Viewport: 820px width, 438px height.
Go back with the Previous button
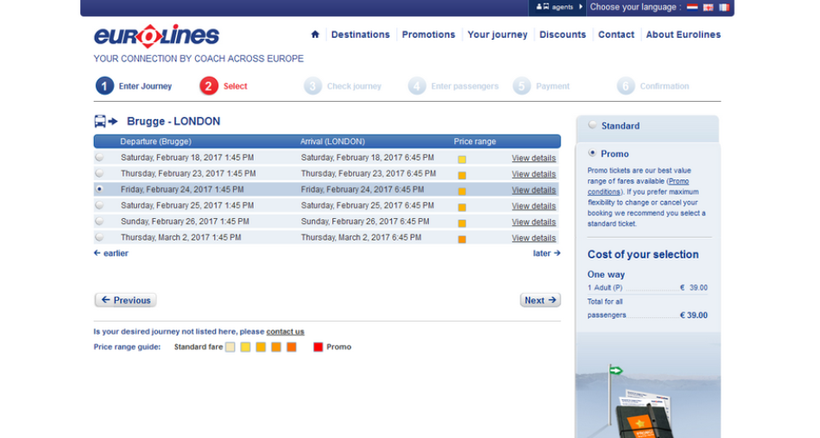(126, 300)
